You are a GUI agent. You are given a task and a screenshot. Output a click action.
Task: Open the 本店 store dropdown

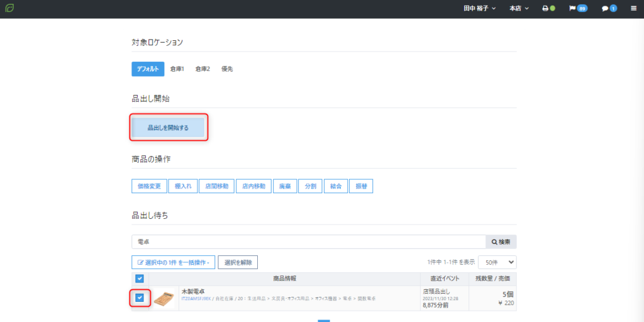[519, 8]
